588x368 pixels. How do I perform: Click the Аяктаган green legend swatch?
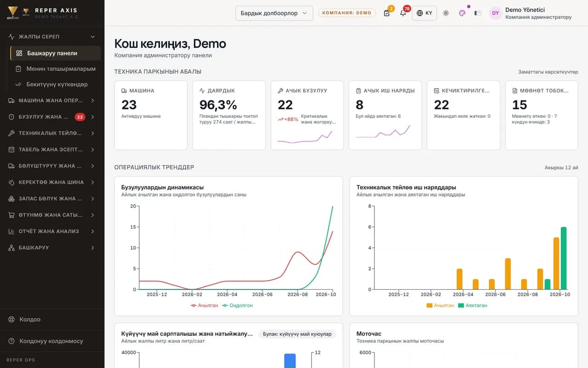(461, 305)
